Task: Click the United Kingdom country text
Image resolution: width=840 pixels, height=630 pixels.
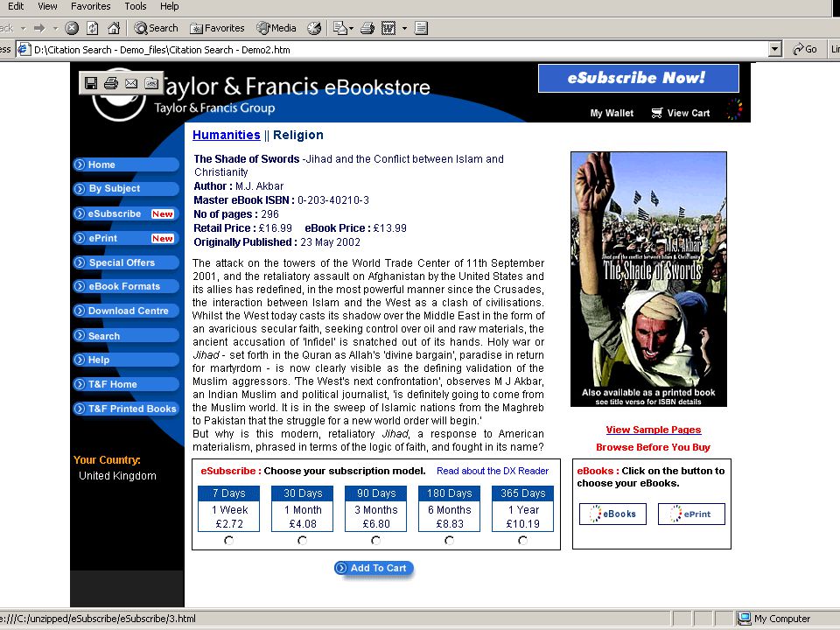Action: point(117,476)
